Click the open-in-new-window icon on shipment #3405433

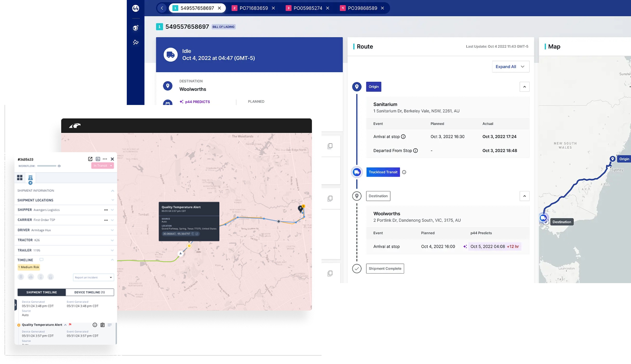[x=90, y=159]
